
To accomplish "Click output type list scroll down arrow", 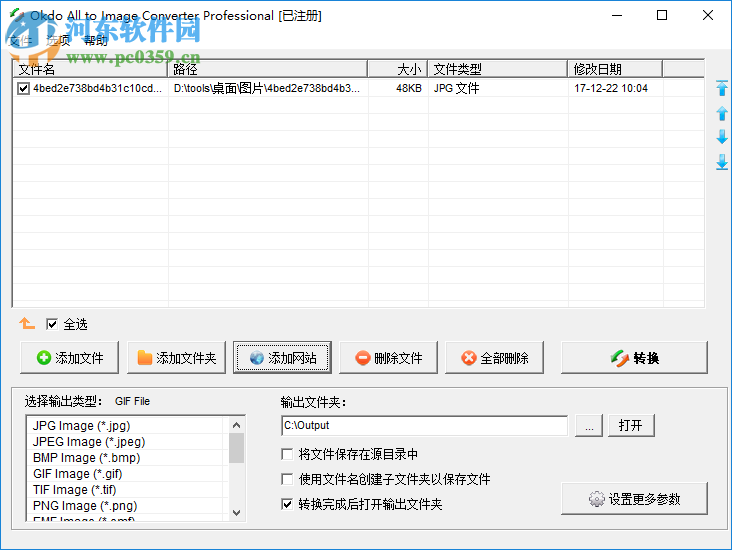I will click(x=237, y=513).
